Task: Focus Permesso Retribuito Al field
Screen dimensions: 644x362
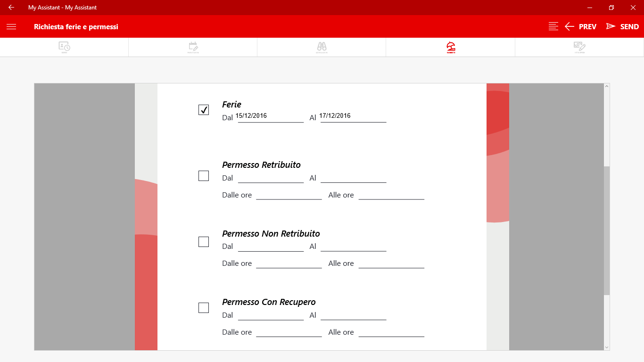Action: coord(354,178)
